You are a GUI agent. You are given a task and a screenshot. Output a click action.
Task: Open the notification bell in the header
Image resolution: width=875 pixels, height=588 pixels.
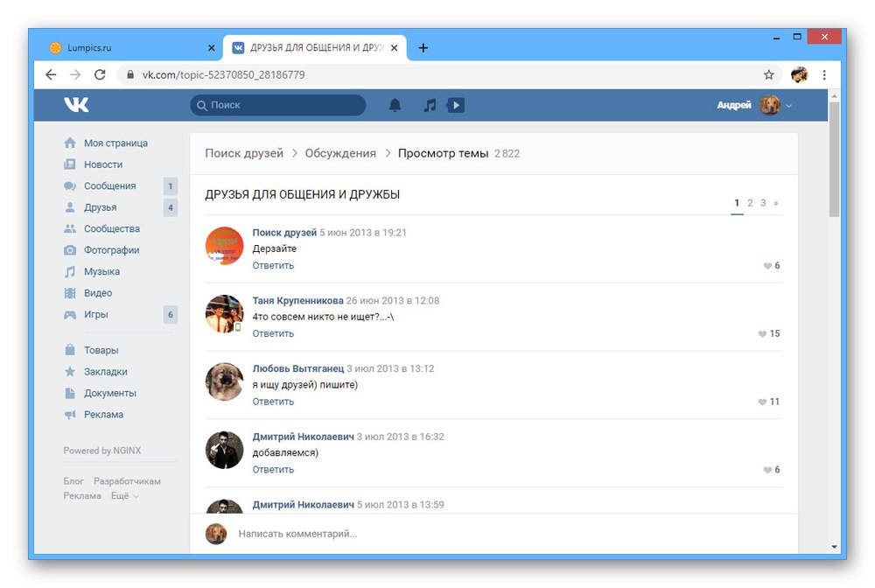[x=395, y=104]
